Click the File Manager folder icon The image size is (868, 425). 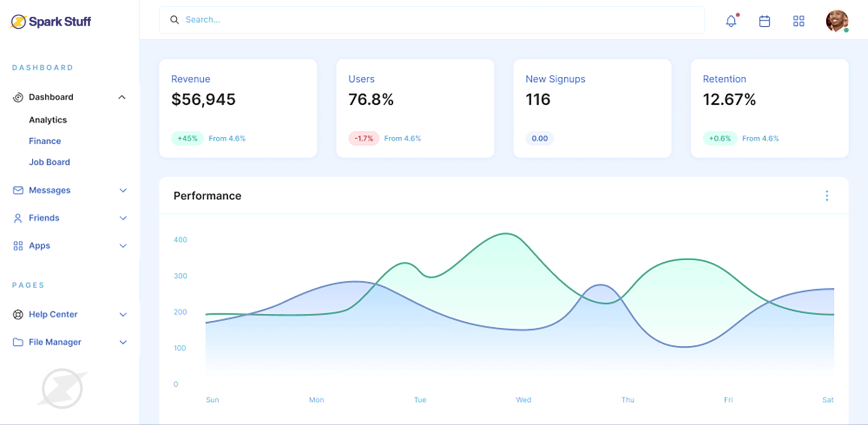point(18,342)
